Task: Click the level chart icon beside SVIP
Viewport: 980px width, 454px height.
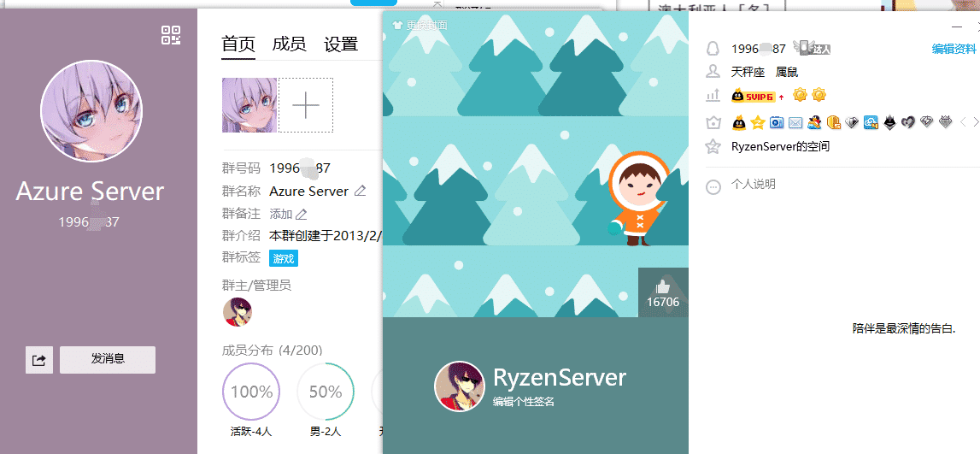Action: pyautogui.click(x=713, y=96)
